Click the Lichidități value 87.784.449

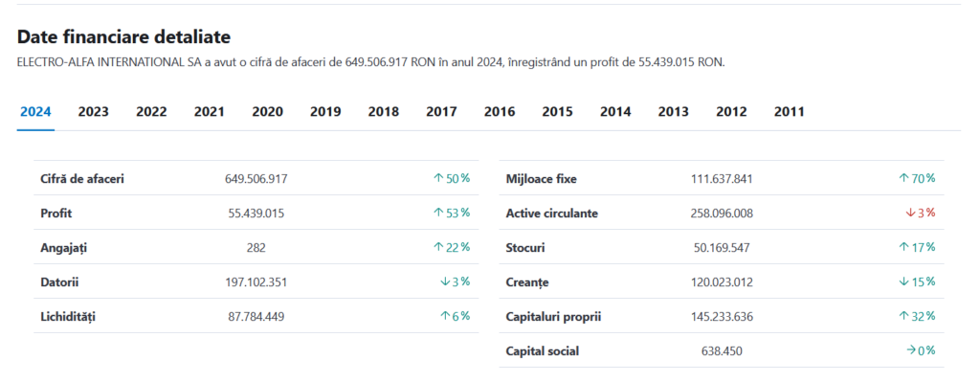click(256, 316)
